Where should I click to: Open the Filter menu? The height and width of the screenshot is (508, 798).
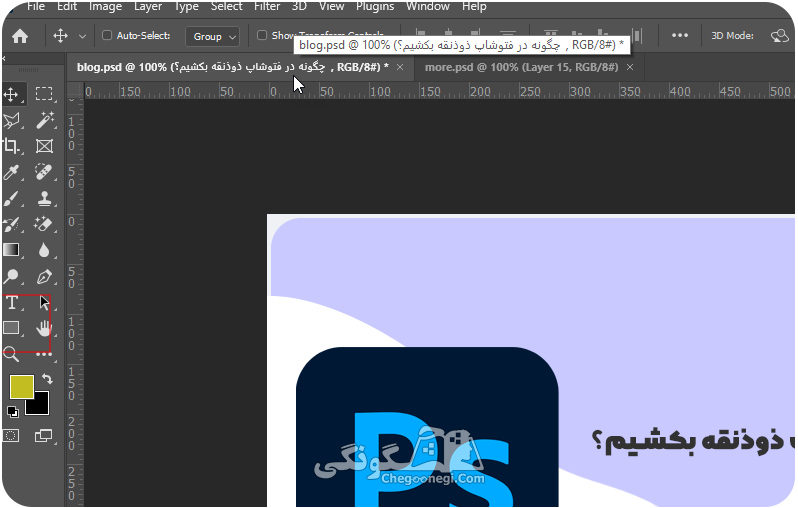point(267,7)
